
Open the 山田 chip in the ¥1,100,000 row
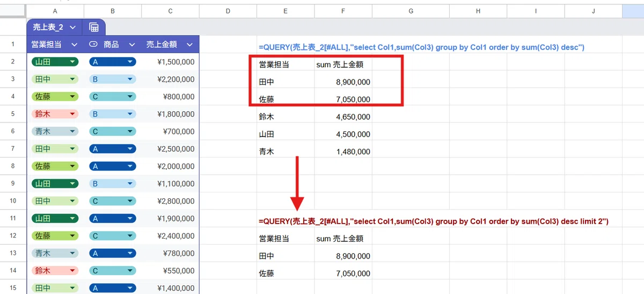click(55, 183)
